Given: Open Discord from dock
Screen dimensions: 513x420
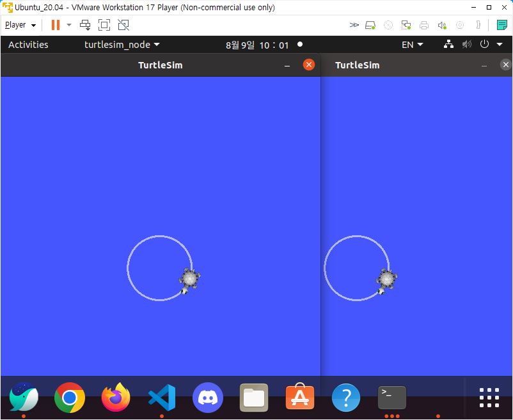Looking at the screenshot, I should coord(208,398).
